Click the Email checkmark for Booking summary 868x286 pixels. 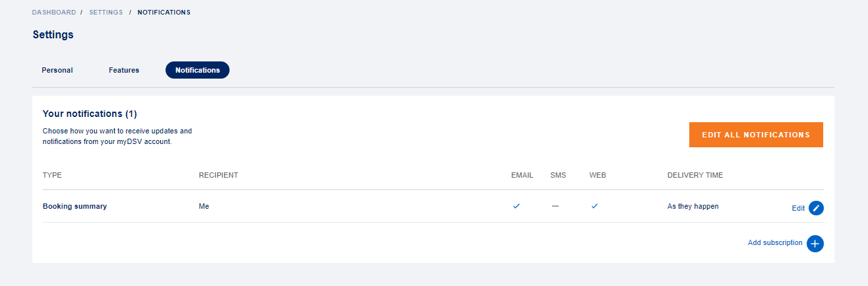(x=516, y=206)
